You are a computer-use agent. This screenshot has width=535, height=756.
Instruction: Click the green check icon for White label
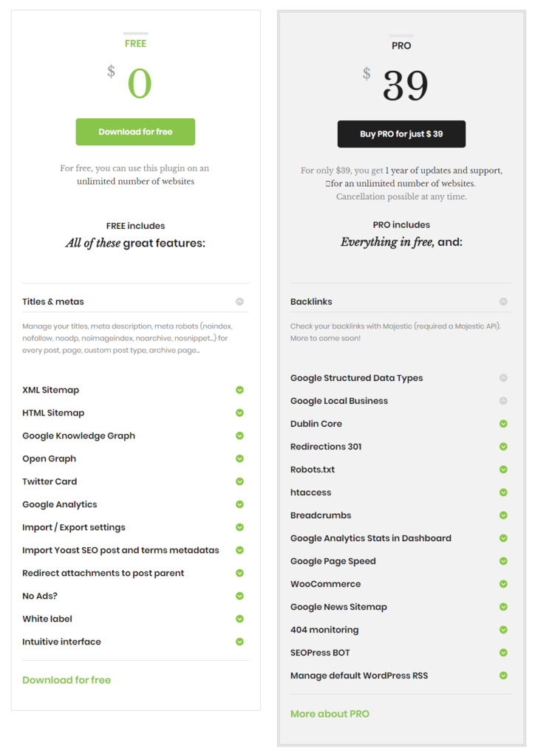click(239, 619)
